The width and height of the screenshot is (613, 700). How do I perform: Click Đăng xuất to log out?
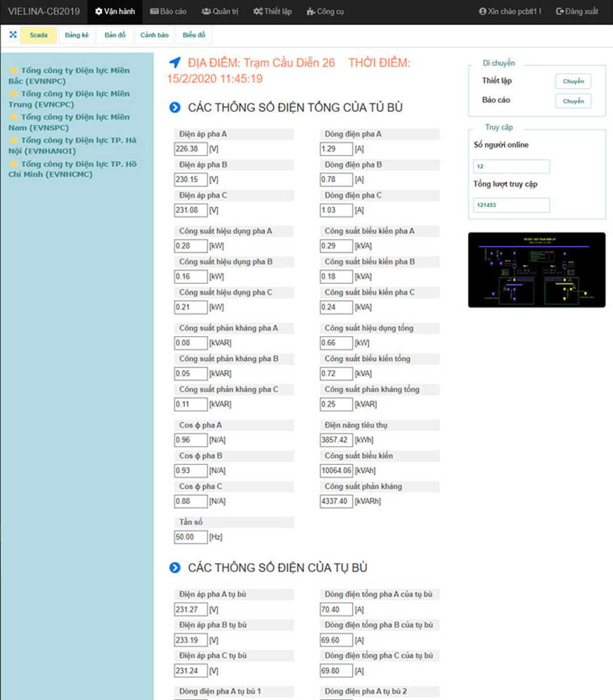(577, 11)
